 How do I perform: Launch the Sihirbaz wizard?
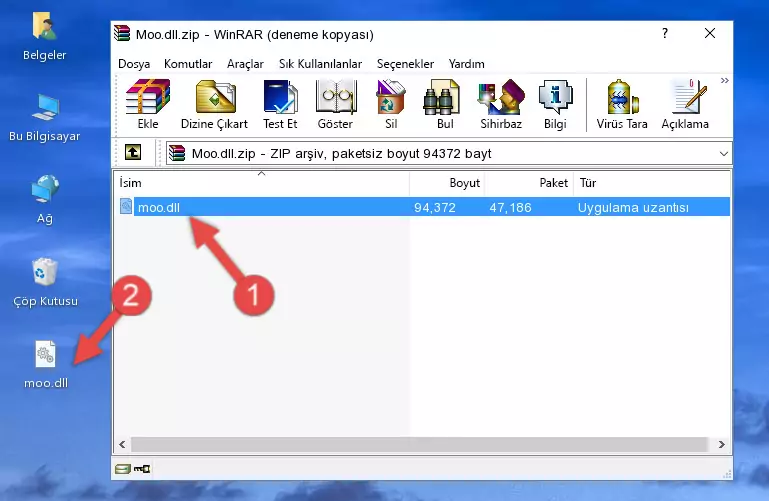501,104
